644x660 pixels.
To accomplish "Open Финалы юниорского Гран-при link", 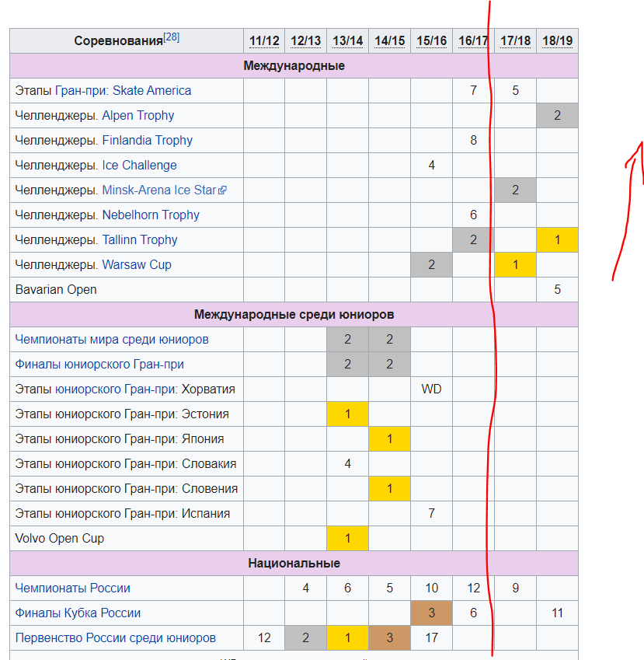I will tap(99, 364).
